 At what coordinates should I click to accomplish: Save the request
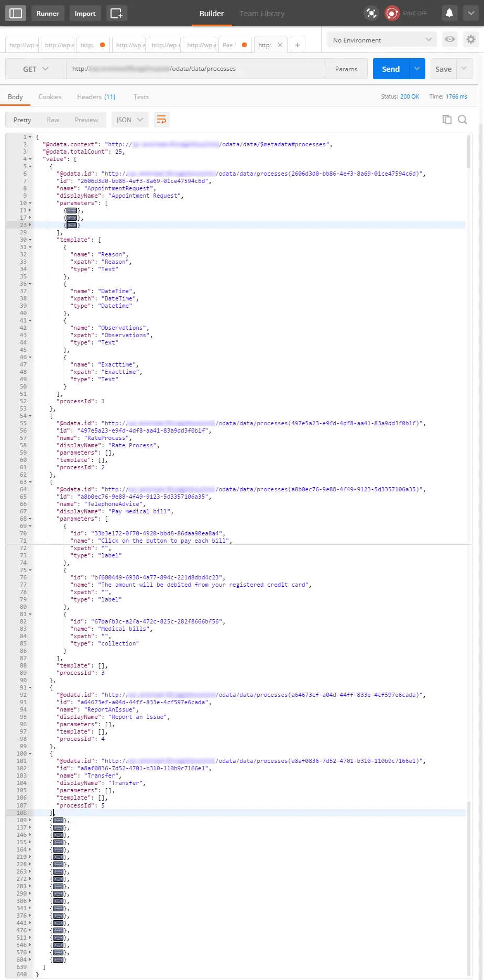pyautogui.click(x=443, y=69)
